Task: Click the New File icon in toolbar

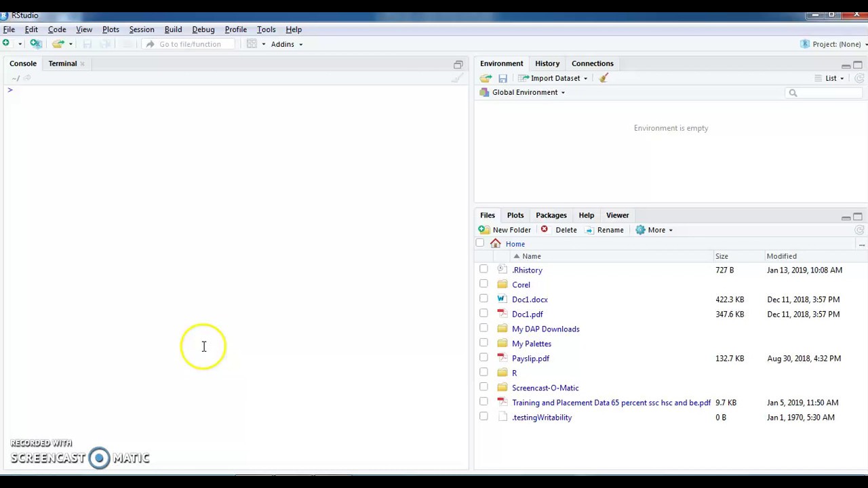Action: (x=6, y=44)
